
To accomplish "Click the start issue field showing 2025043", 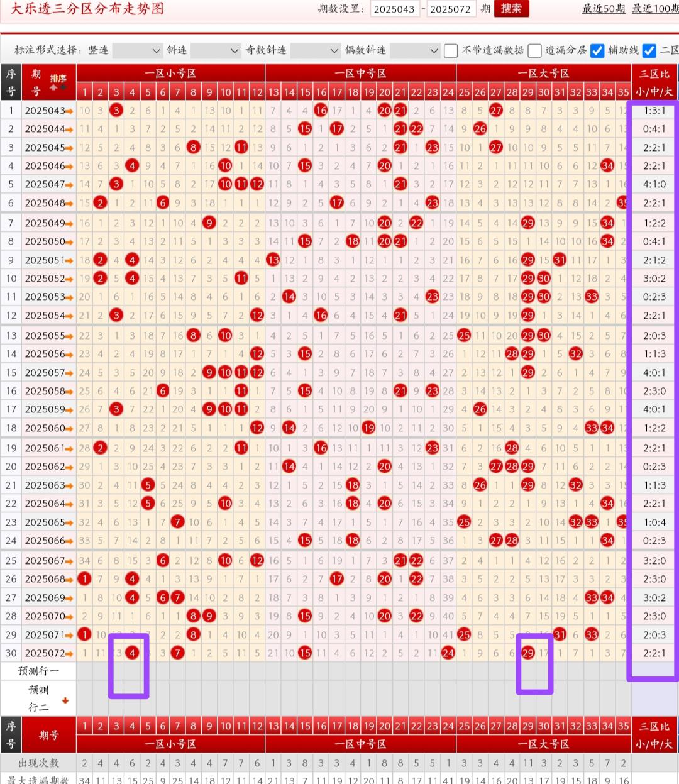I will [x=394, y=9].
